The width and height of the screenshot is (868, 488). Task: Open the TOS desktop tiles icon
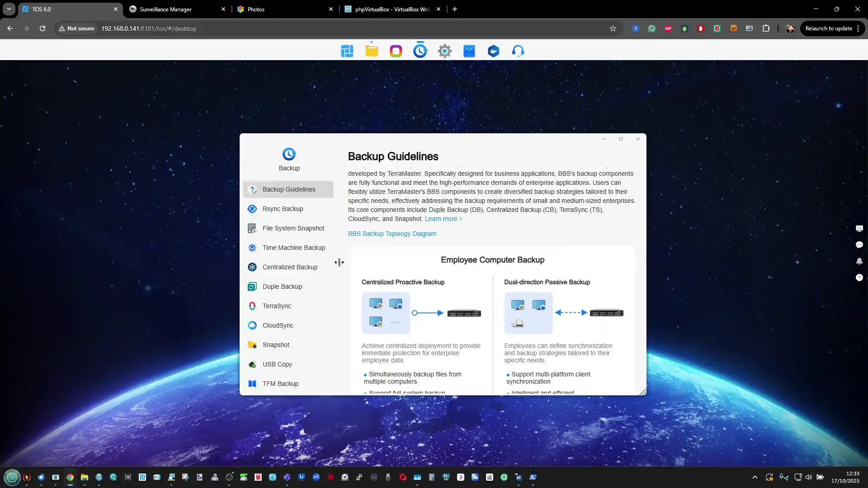347,51
